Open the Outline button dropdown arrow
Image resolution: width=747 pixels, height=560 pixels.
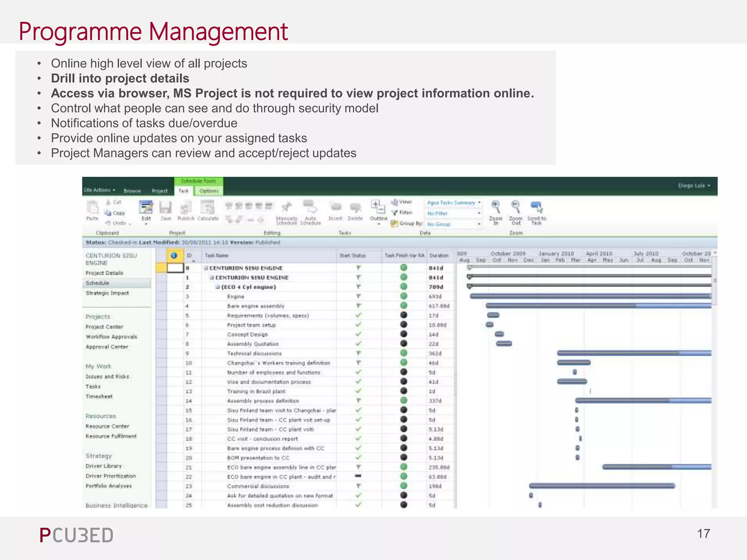coord(379,224)
